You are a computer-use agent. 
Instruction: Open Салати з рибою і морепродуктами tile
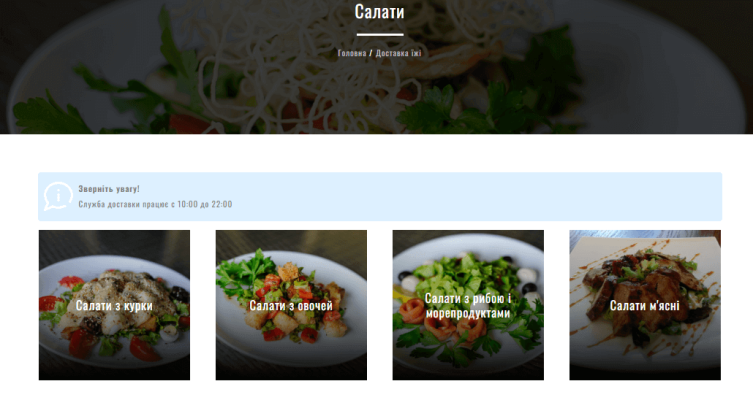pyautogui.click(x=468, y=305)
